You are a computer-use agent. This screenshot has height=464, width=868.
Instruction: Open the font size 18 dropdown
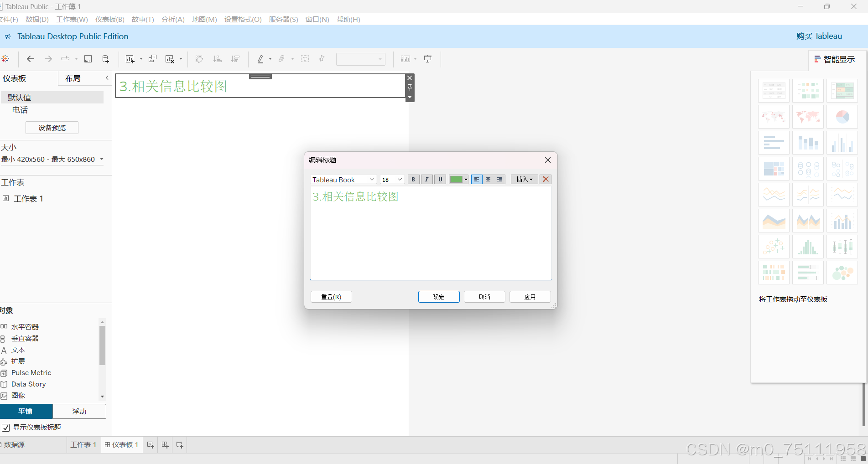pos(392,180)
